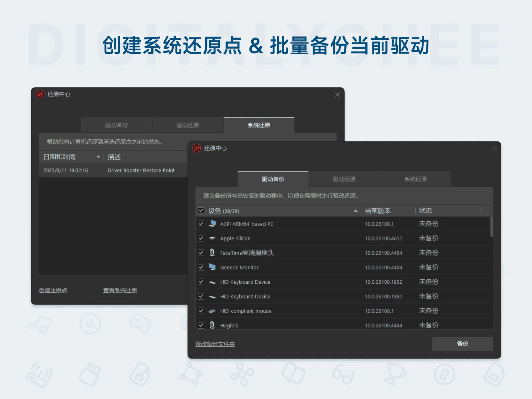This screenshot has height=399, width=532.
Task: Click the HID-compliant mouse icon
Action: coord(212,311)
